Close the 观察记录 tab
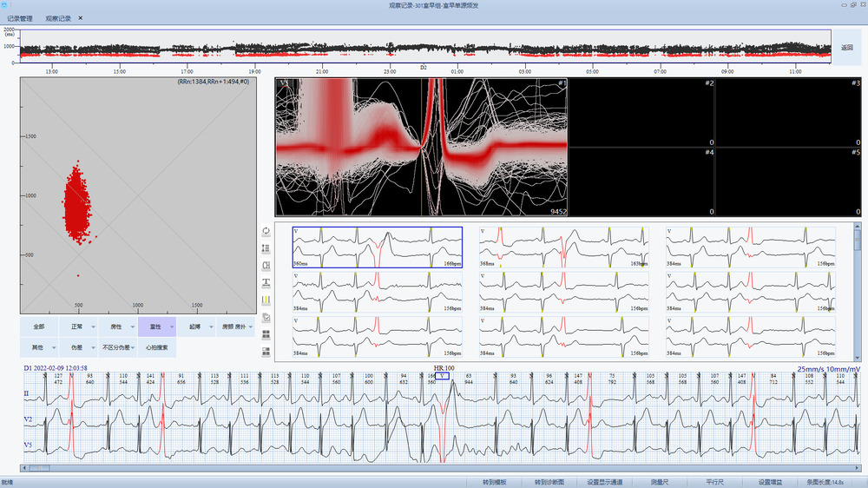868x488 pixels. click(x=81, y=17)
